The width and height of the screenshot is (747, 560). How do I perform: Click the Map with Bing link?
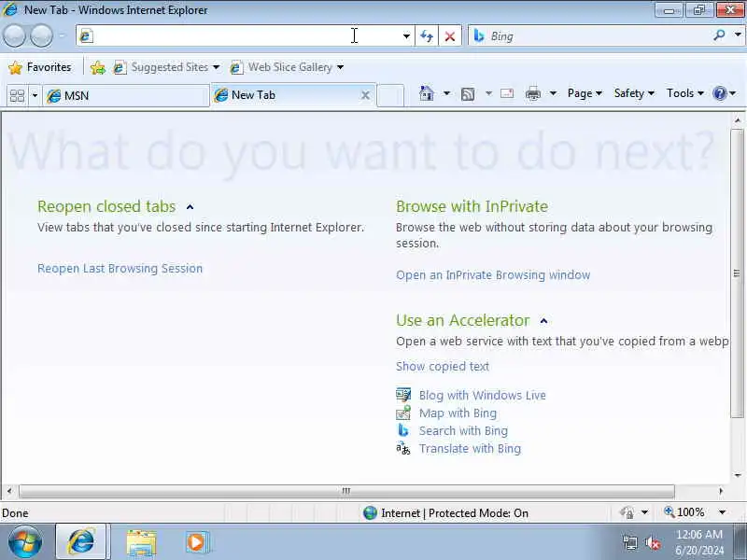[x=458, y=413]
